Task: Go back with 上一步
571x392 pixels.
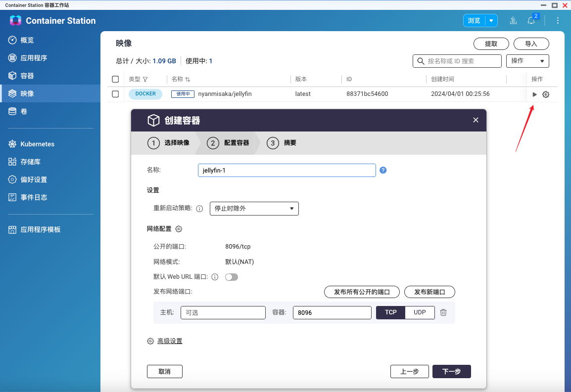Action: [409, 372]
